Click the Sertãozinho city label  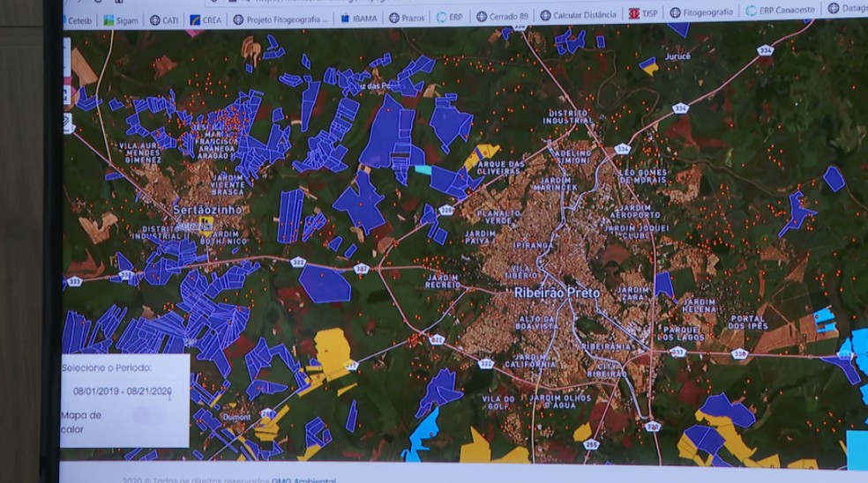(207, 210)
